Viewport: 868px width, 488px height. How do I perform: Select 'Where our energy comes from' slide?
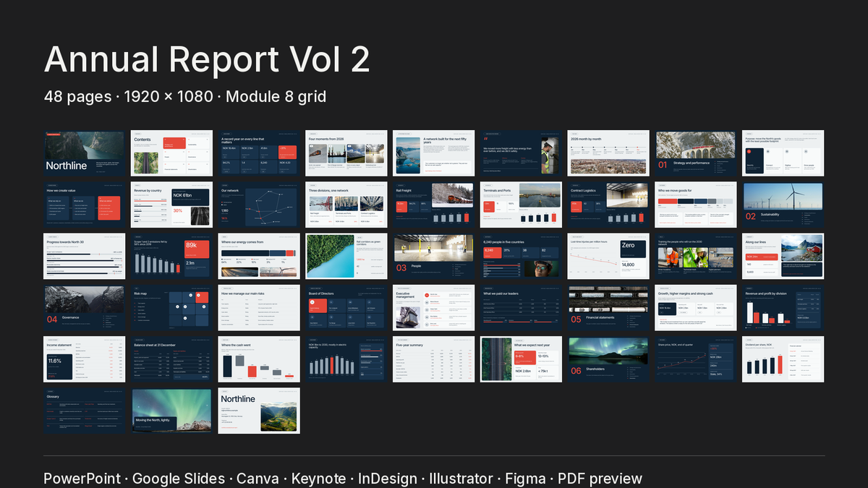(259, 256)
